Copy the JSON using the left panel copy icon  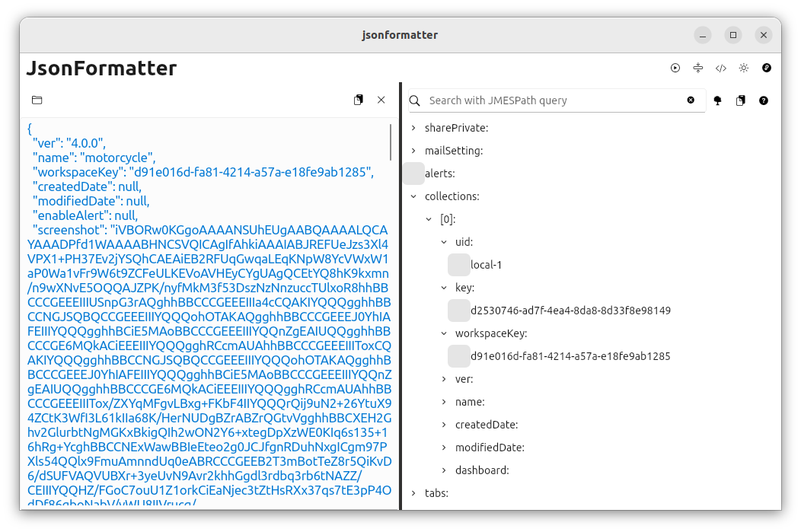click(x=358, y=99)
